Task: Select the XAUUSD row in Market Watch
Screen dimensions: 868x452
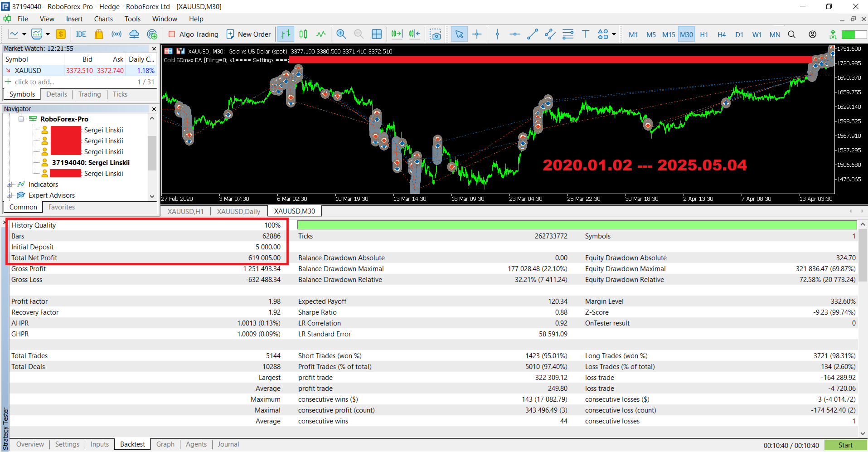Action: (80, 70)
